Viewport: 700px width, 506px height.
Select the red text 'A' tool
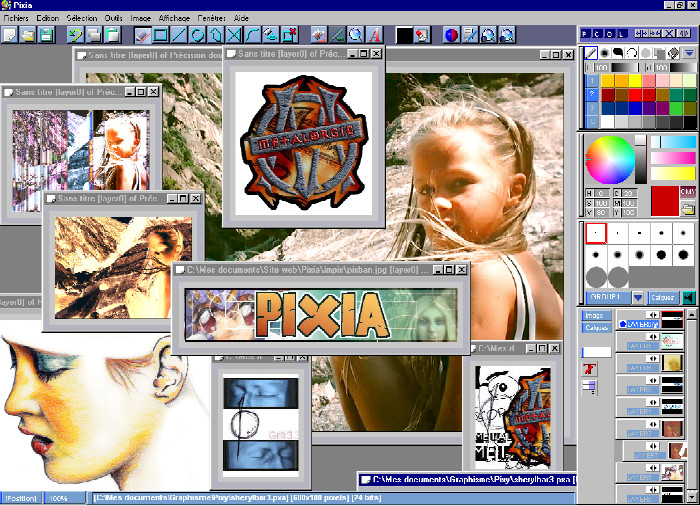(374, 35)
